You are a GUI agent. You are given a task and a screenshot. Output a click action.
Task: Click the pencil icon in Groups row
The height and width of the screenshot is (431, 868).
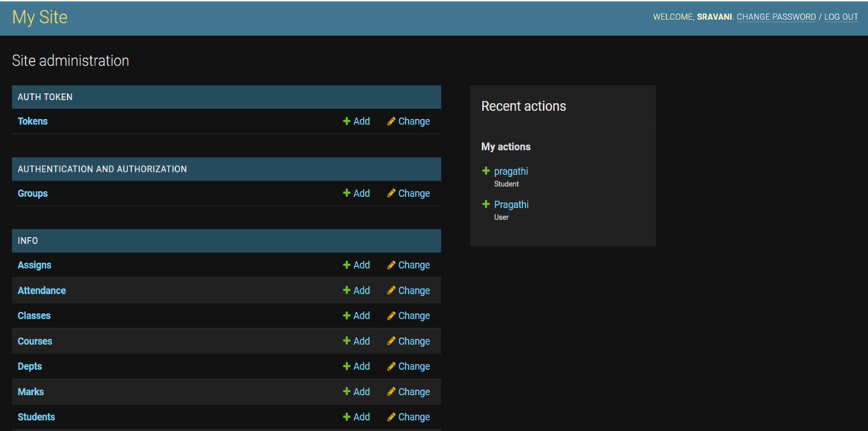(x=391, y=194)
